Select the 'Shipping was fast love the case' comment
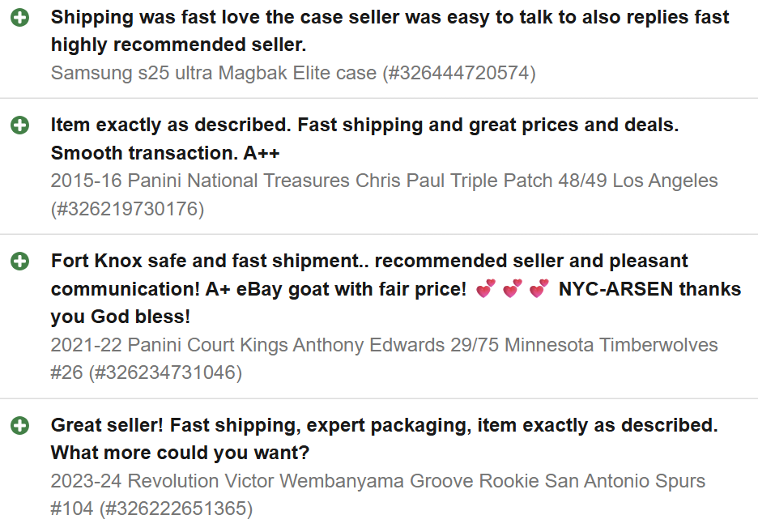The width and height of the screenshot is (758, 532). (x=390, y=18)
